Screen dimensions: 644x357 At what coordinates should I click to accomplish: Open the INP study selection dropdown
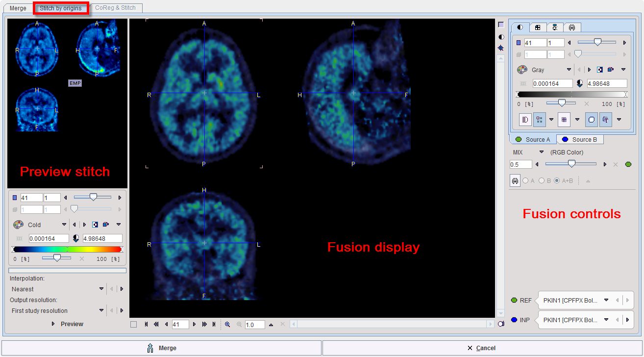(606, 320)
